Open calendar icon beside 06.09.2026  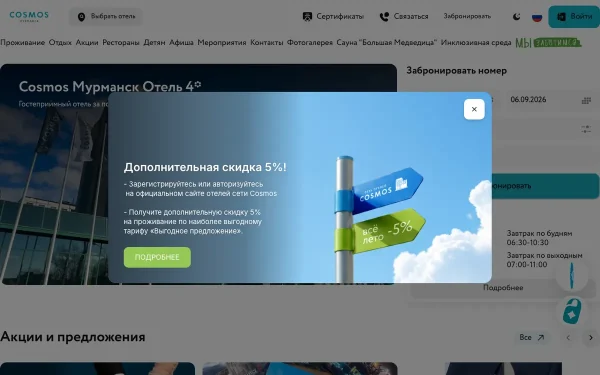pyautogui.click(x=586, y=101)
